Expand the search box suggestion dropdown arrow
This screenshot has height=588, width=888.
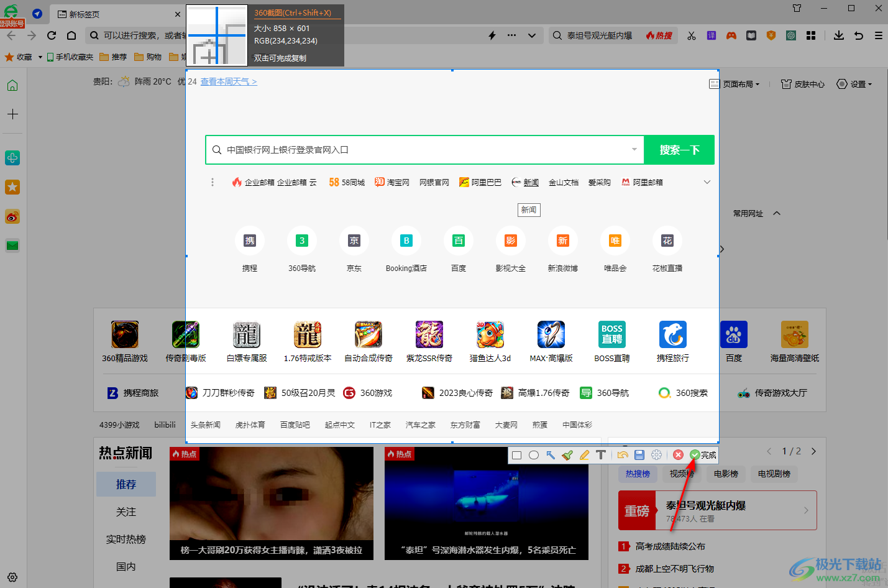click(x=634, y=149)
